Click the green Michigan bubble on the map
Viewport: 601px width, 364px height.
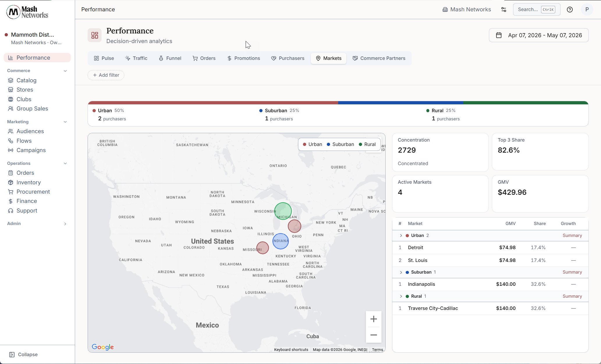tap(283, 211)
